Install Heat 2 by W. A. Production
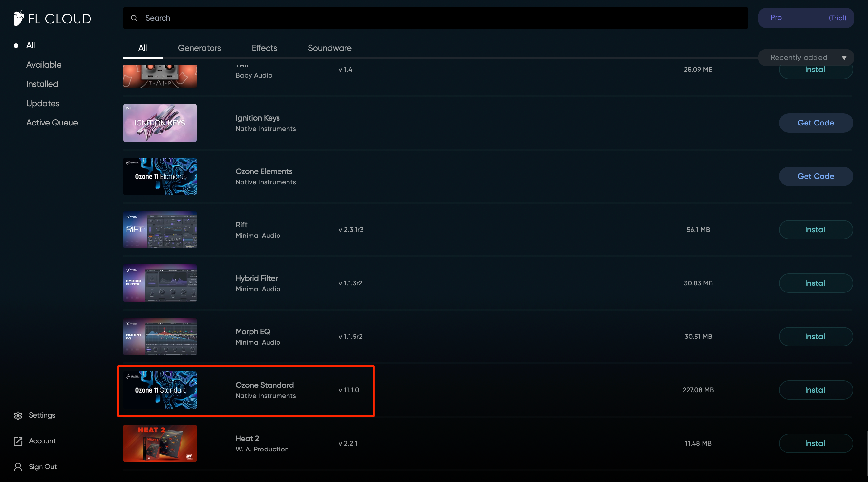The width and height of the screenshot is (868, 482). [816, 444]
